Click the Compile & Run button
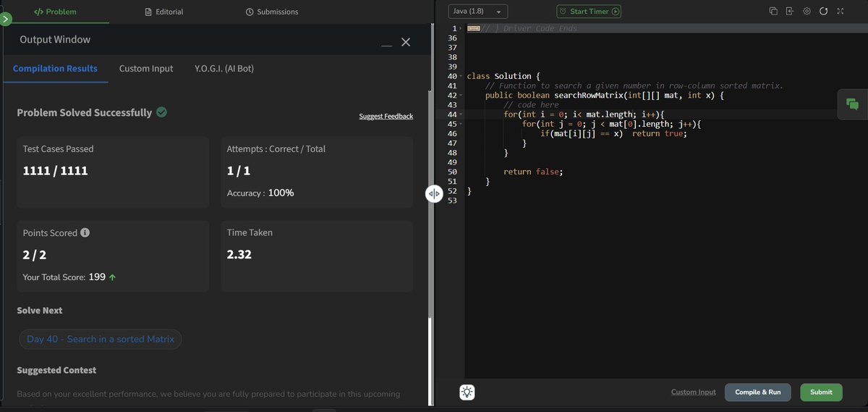This screenshot has height=412, width=868. 758,392
